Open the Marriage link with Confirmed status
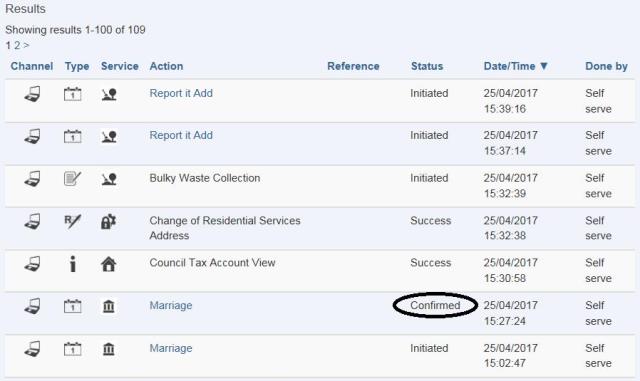The width and height of the screenshot is (640, 381). coord(171,305)
